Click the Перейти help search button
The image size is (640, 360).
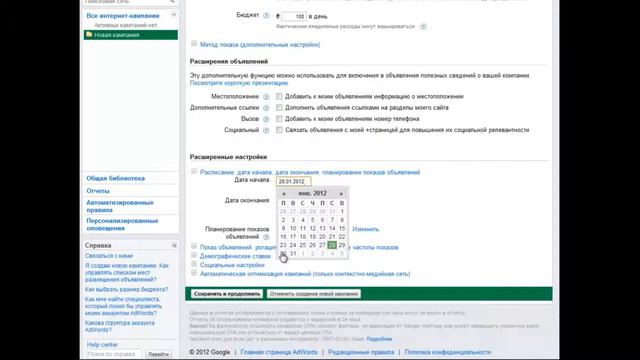pyautogui.click(x=158, y=354)
